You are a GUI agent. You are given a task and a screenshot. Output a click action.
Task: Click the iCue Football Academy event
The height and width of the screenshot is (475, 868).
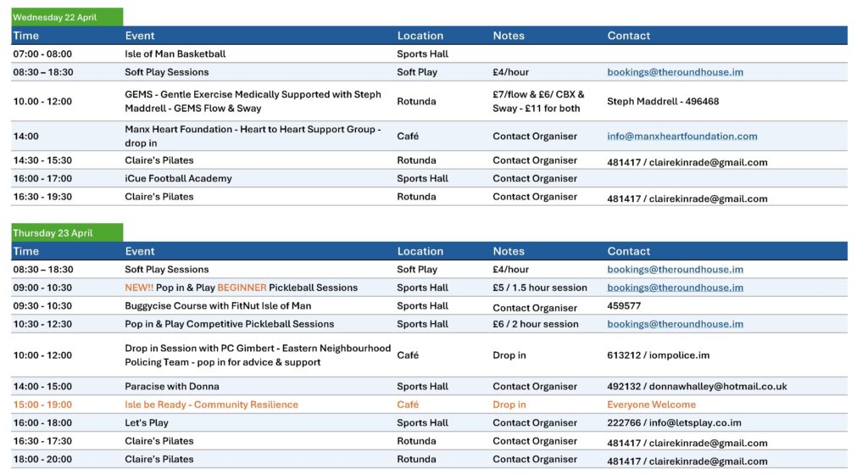tap(178, 179)
